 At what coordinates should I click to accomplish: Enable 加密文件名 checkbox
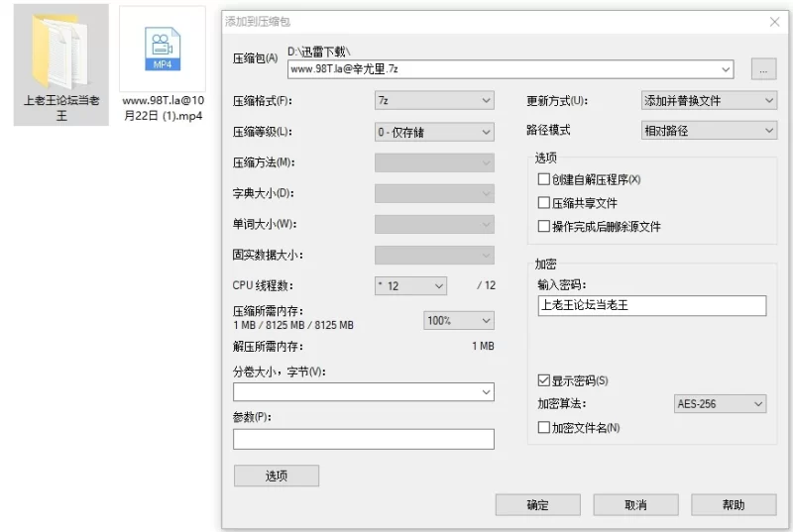point(543,427)
